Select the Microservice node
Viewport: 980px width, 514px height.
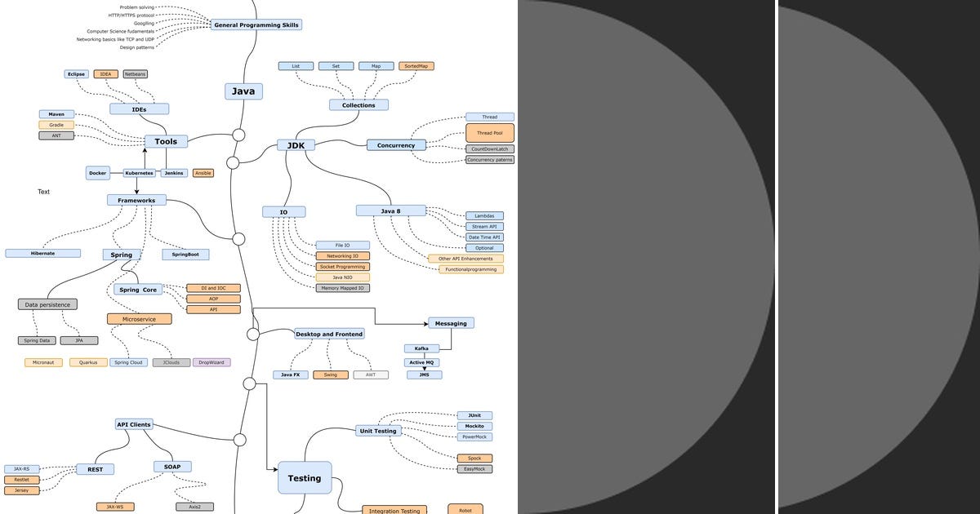140,318
